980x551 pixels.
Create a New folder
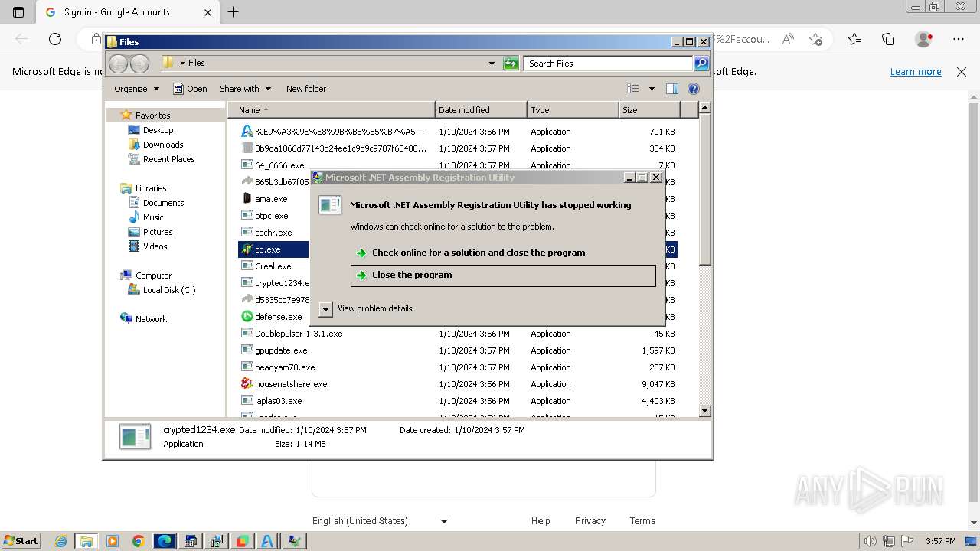[306, 89]
